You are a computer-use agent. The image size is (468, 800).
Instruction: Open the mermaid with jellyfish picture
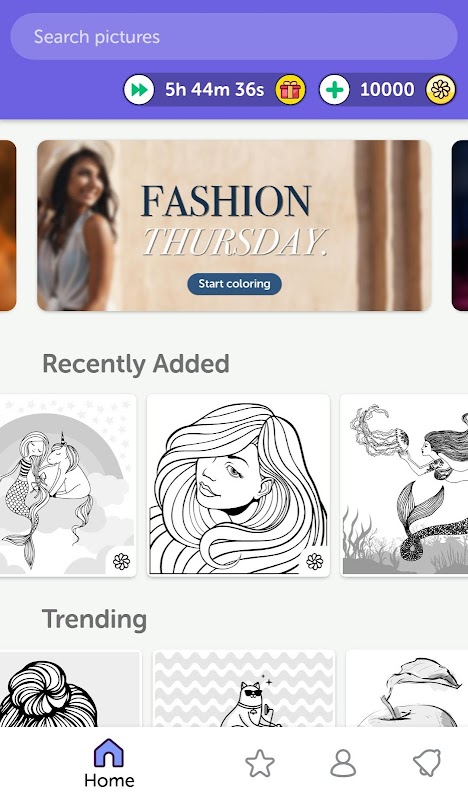[404, 485]
